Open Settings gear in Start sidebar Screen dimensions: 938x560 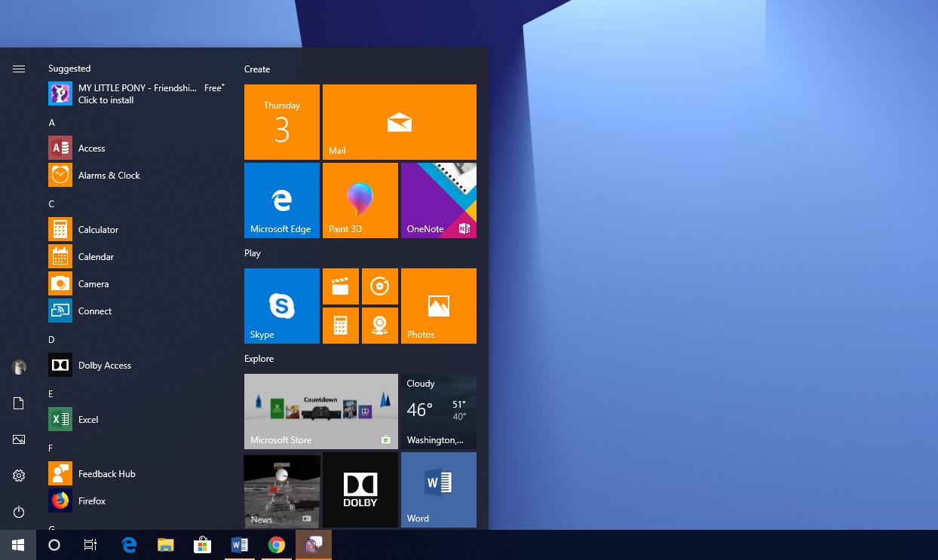click(x=19, y=476)
